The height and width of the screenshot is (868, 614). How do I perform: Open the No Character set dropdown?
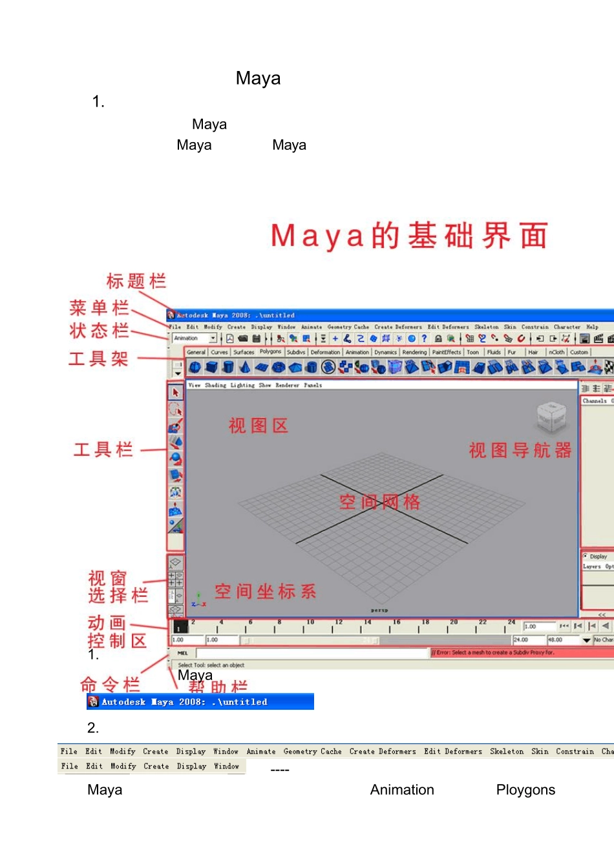604,640
